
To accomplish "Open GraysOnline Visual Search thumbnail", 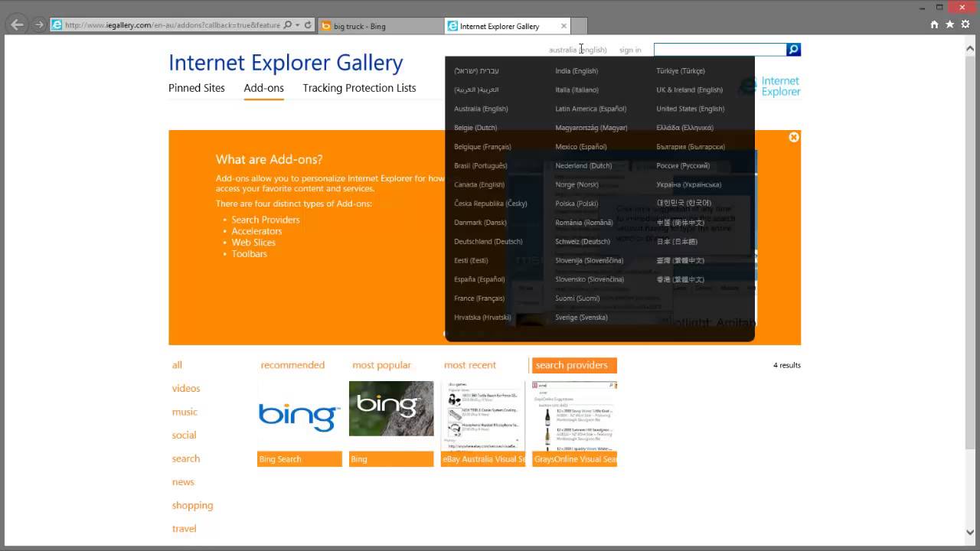I will click(x=575, y=416).
